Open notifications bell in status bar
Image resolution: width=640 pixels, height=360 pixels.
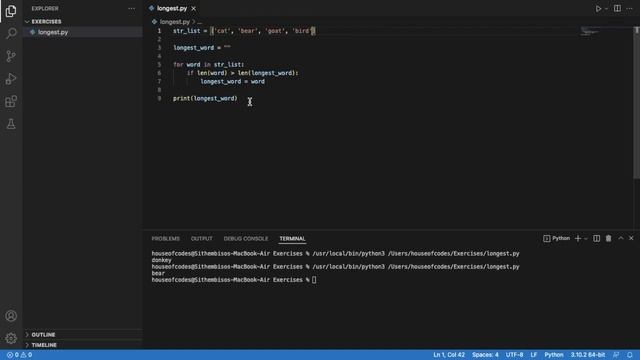pos(630,355)
